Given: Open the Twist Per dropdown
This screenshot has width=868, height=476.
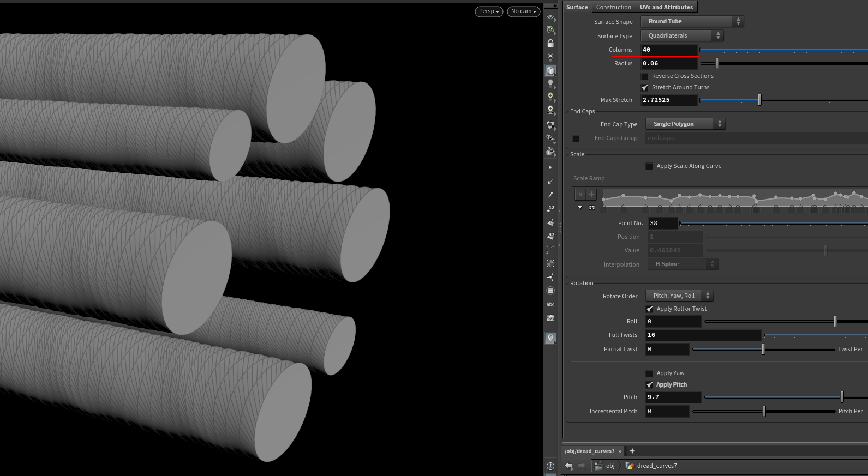Looking at the screenshot, I should (852, 349).
